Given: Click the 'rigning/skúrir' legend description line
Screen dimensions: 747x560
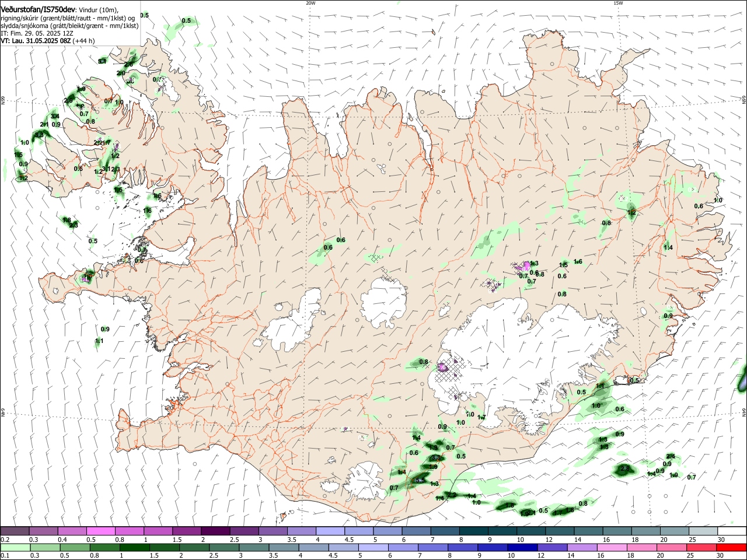Looking at the screenshot, I should tap(68, 19).
